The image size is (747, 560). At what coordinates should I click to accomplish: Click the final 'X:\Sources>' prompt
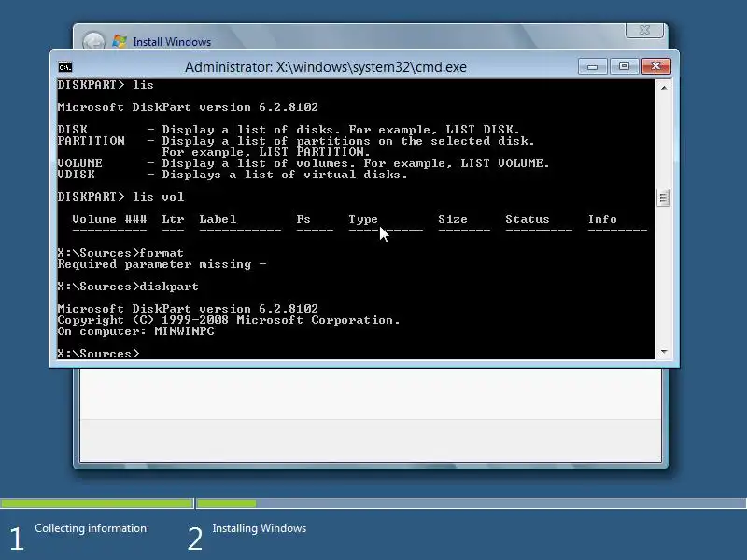(x=98, y=354)
